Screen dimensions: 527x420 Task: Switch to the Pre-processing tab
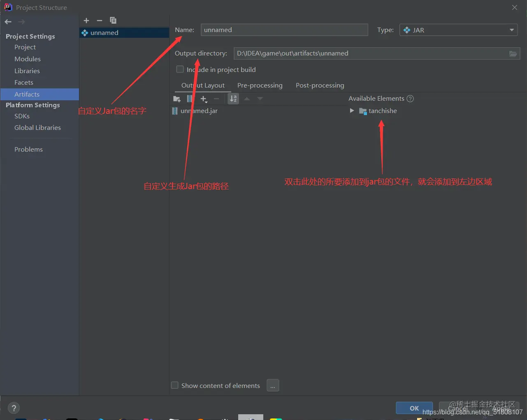tap(260, 85)
